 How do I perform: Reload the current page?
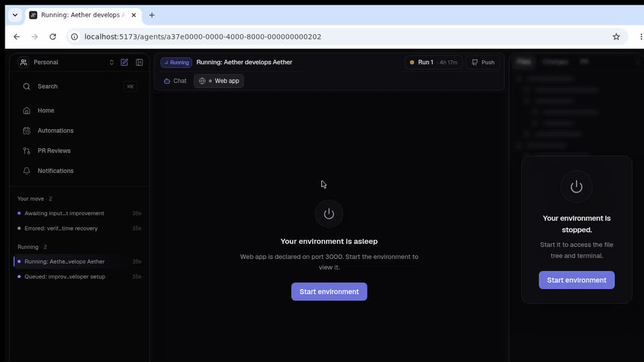pyautogui.click(x=52, y=36)
